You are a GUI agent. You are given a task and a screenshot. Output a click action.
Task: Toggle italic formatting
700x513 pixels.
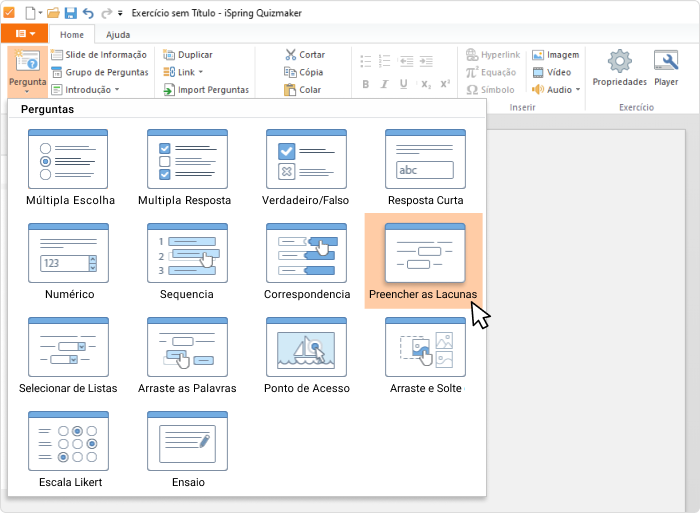(x=384, y=84)
